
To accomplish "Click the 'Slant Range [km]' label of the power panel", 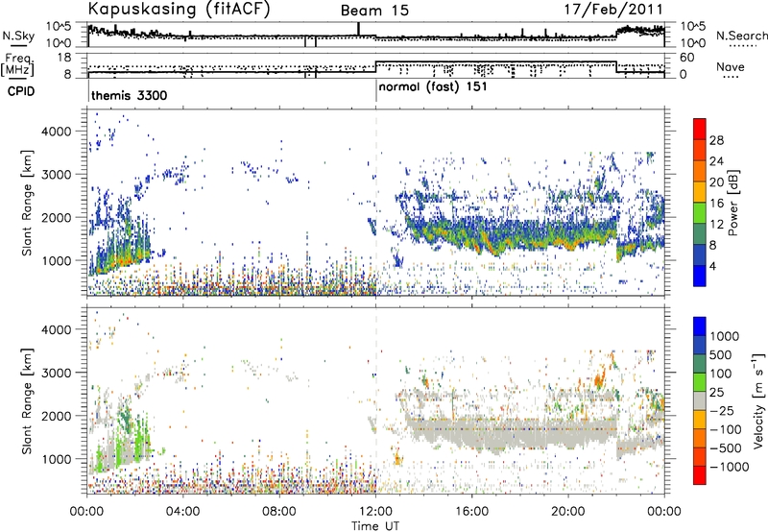I will [x=27, y=203].
